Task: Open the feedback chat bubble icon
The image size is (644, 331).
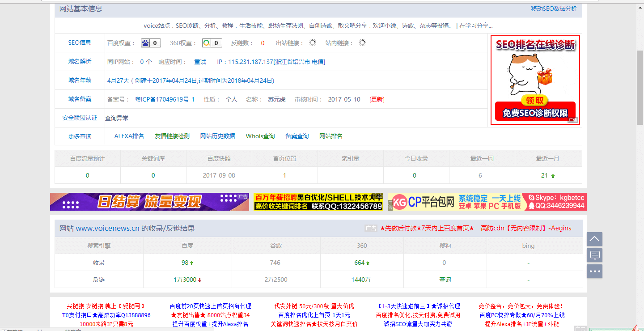Action: (594, 255)
